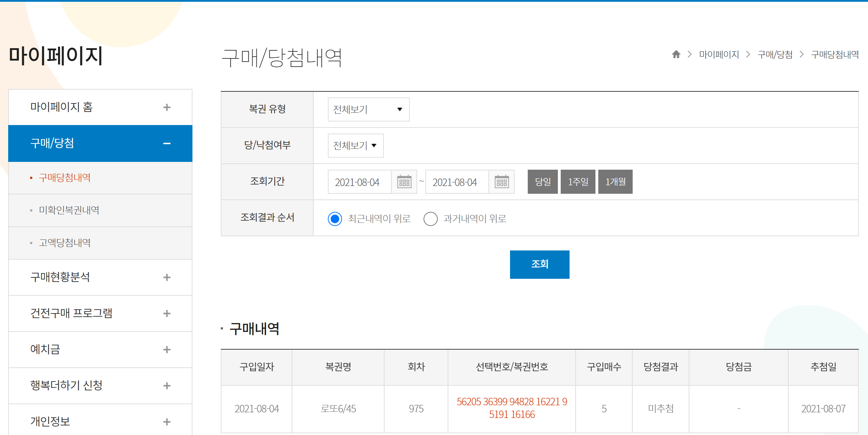
Task: Open the start date calendar picker
Action: [404, 182]
